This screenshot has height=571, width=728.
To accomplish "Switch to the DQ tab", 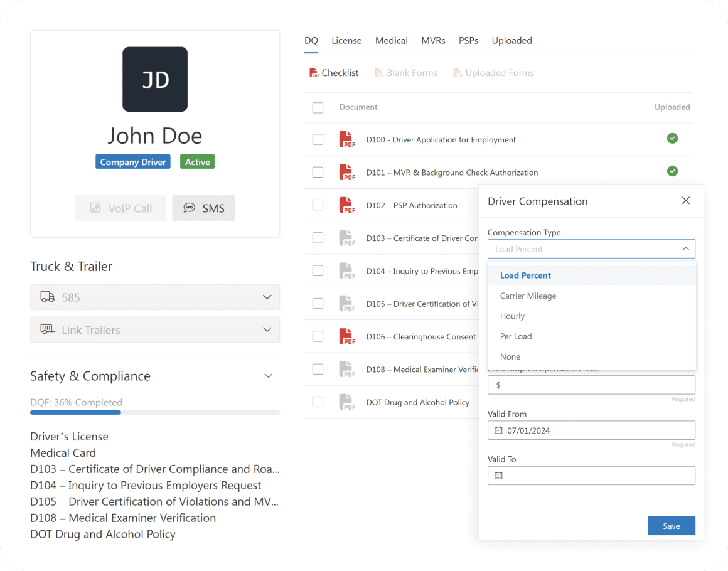I will point(311,40).
